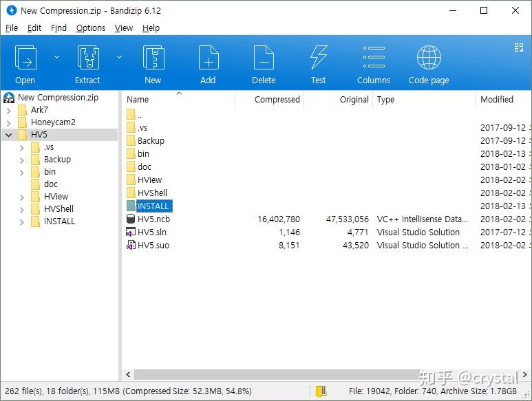This screenshot has width=532, height=401.
Task: Click the compressed size 16,402,780 cell
Action: tap(279, 219)
